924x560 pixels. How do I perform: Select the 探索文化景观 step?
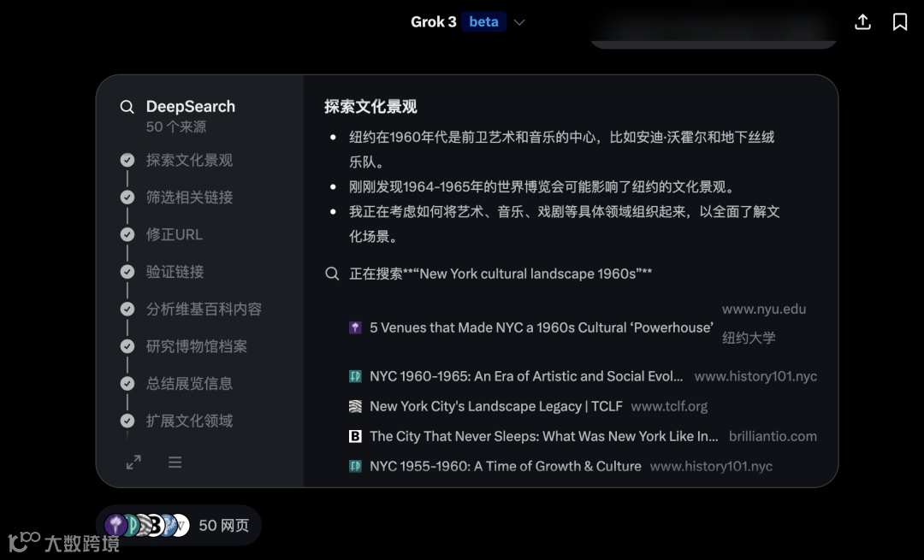(x=189, y=160)
